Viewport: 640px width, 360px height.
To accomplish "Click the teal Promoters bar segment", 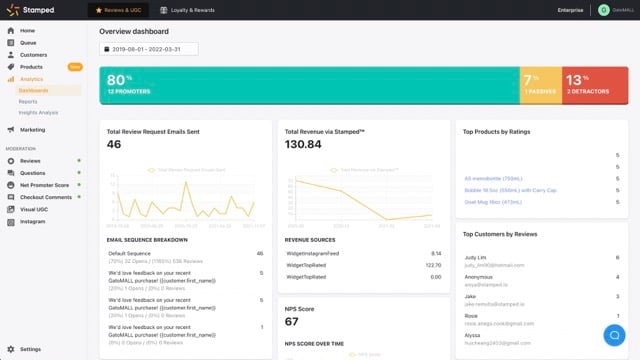I will (x=310, y=85).
